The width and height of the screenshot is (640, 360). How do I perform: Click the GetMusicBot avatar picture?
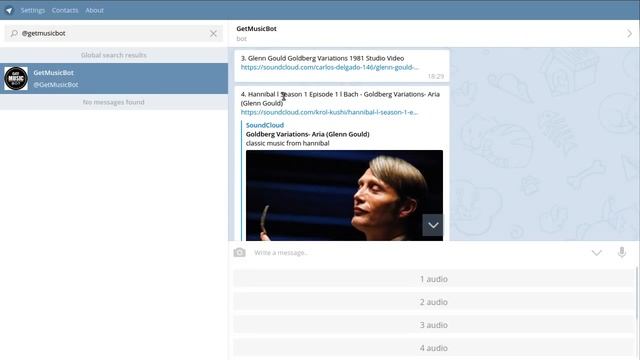coord(16,78)
